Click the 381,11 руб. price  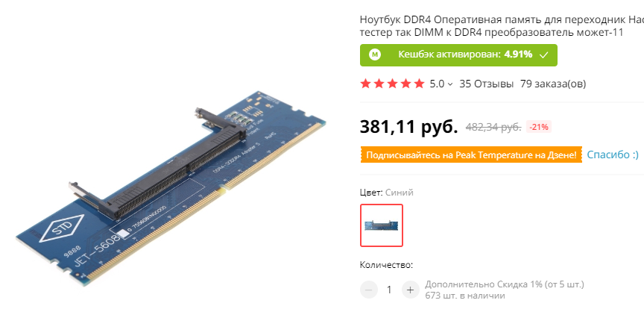[x=408, y=127]
